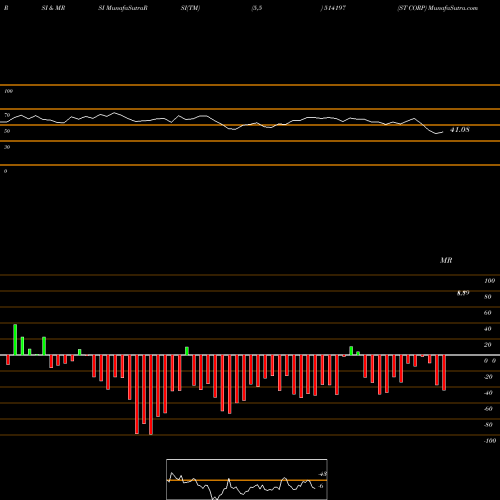Click the -40 label on the histogram scale
Screen dimensions: 500x500
[488, 393]
